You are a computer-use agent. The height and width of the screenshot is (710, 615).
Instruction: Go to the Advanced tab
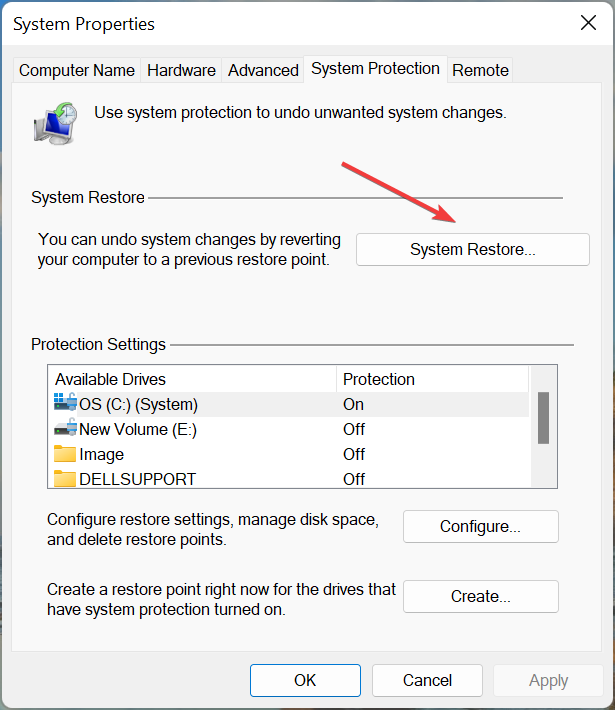(x=263, y=70)
